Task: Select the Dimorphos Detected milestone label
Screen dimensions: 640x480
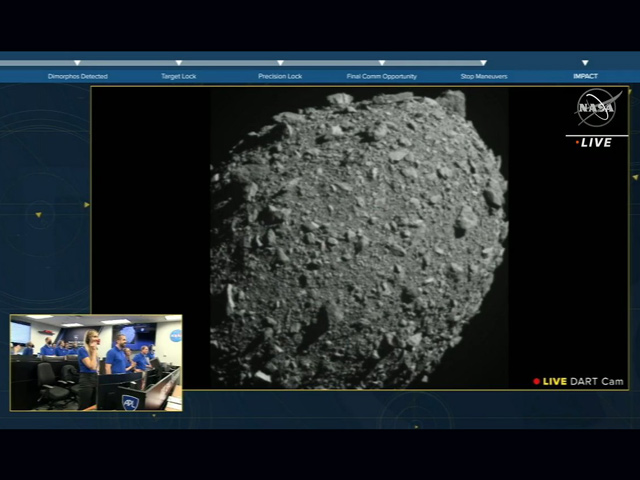Action: 77,77
